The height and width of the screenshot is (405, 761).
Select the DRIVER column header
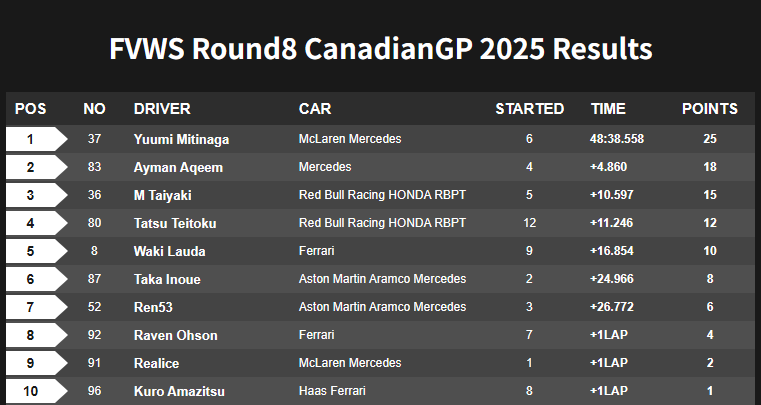[x=162, y=109]
